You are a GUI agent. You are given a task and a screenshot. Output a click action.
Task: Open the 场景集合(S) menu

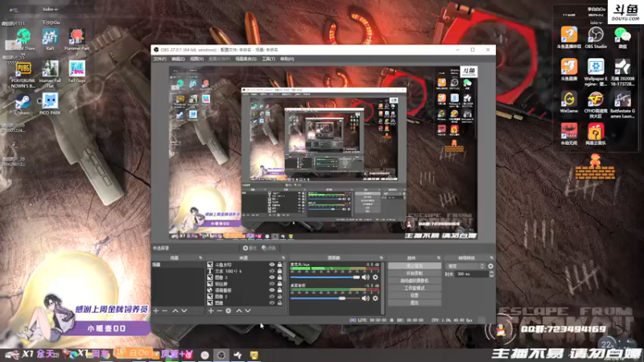246,59
